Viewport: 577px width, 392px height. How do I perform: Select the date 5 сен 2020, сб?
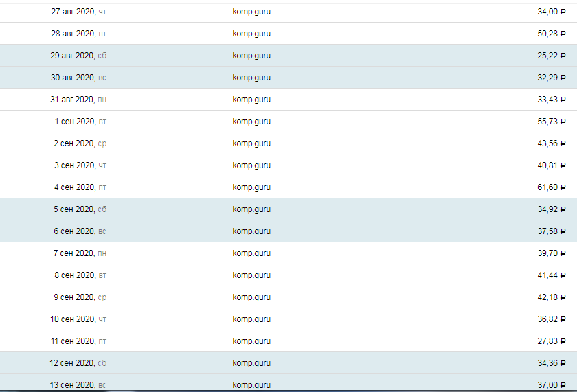[80, 209]
